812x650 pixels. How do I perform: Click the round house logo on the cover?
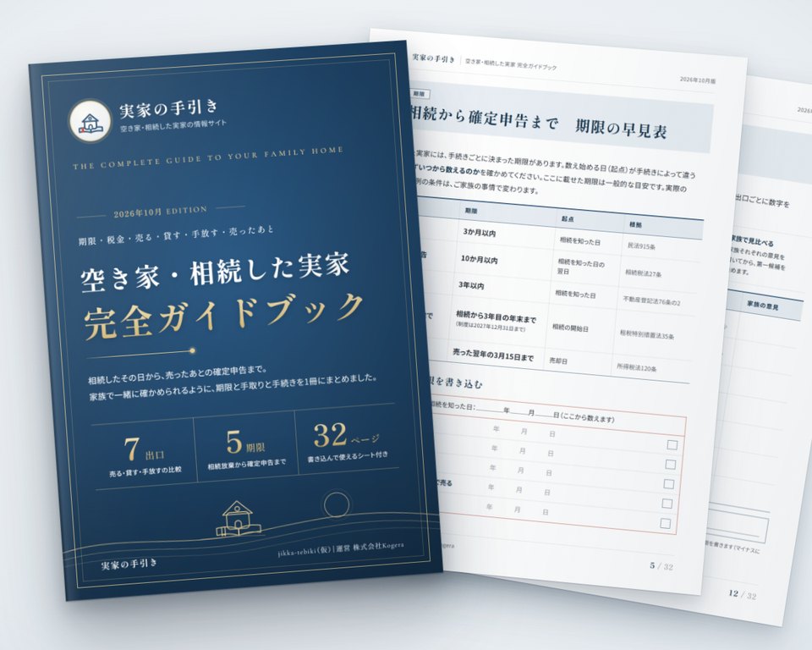click(x=91, y=122)
